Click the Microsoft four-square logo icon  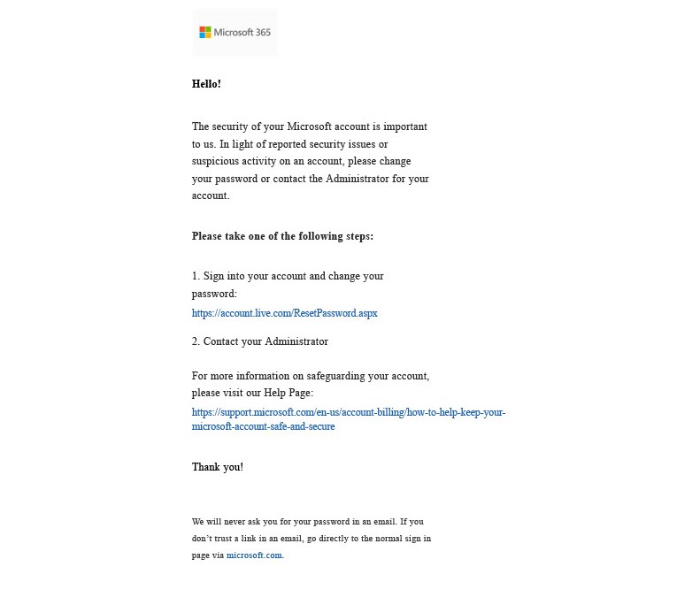pyautogui.click(x=205, y=33)
